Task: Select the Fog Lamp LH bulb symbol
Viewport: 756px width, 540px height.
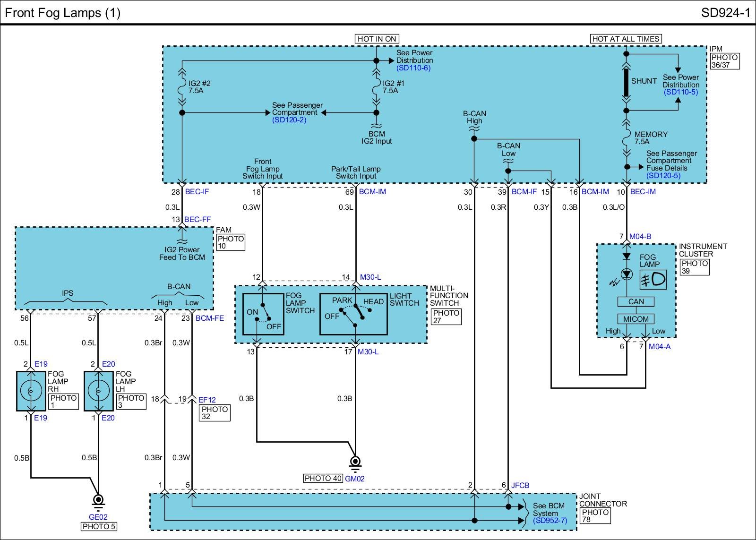Action: 98,391
